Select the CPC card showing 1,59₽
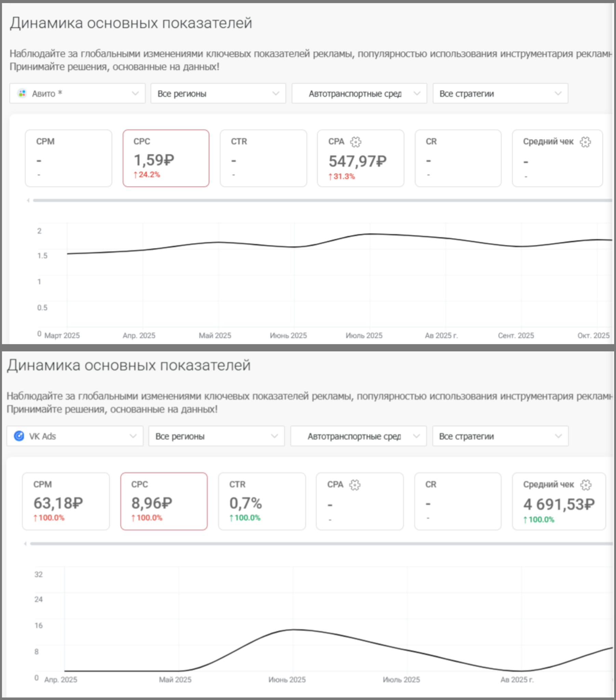Screen dimensions: 616x700 166,158
